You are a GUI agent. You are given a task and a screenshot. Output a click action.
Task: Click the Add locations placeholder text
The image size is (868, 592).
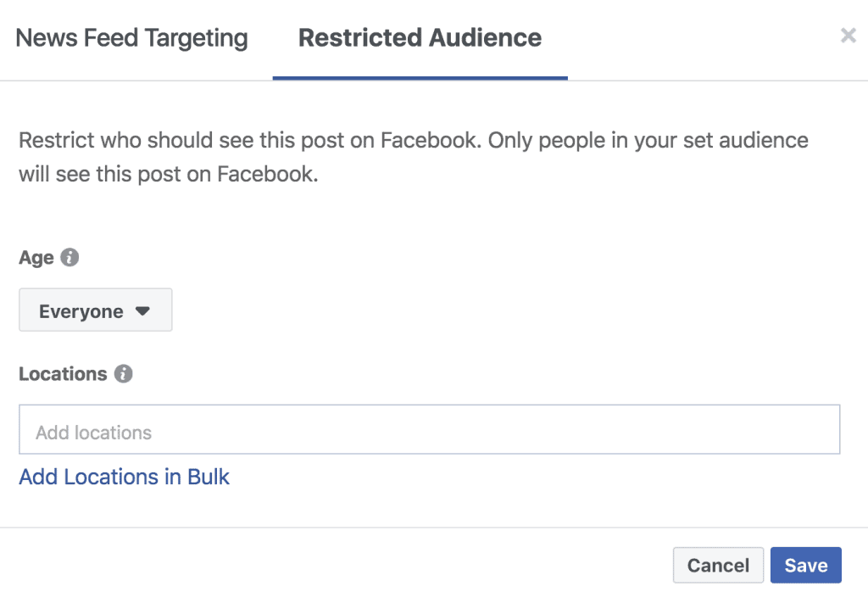(94, 433)
